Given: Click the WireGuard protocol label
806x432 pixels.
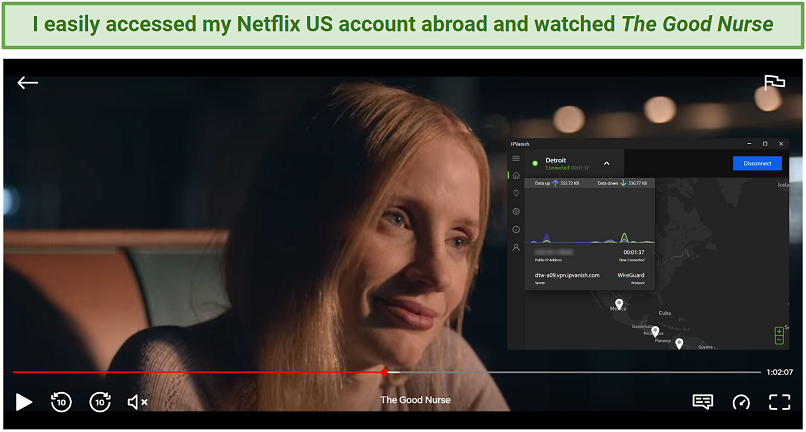Looking at the screenshot, I should click(631, 275).
